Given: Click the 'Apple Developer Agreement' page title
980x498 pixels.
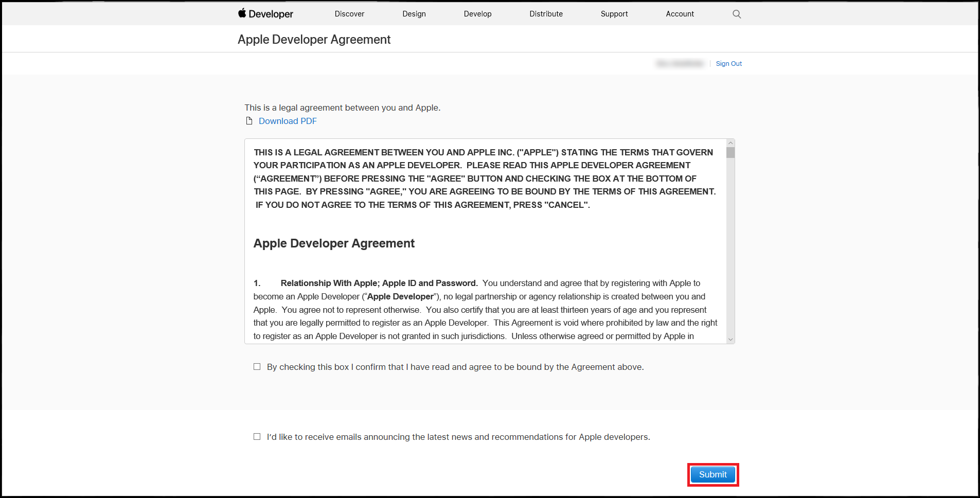Looking at the screenshot, I should pos(314,40).
